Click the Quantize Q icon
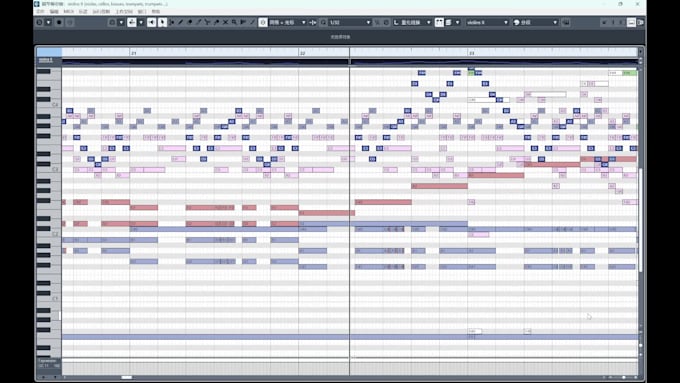 tap(324, 22)
